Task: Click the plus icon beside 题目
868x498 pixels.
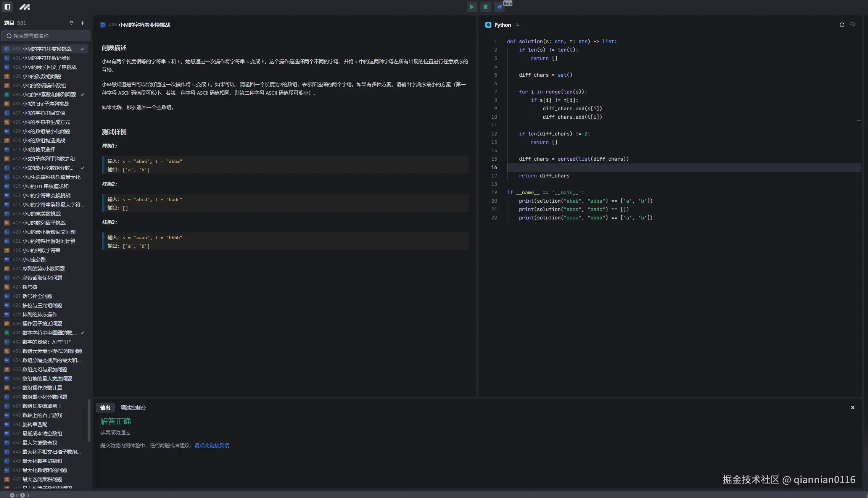Action: (82, 23)
